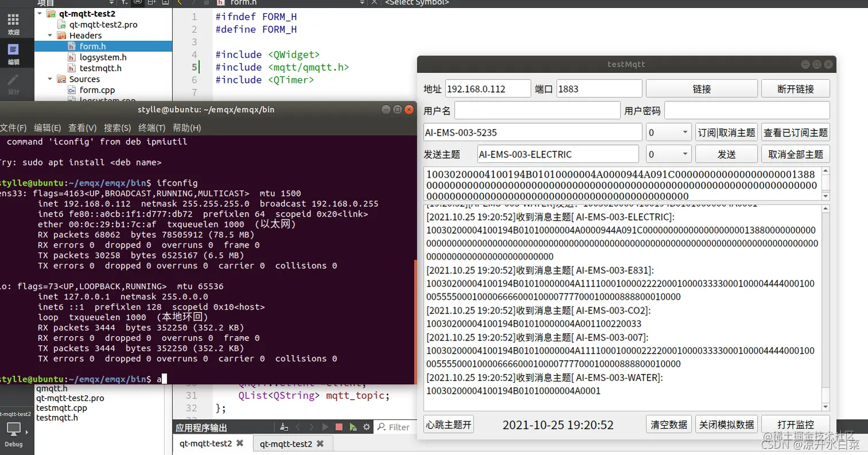The image size is (868, 455).
Task: Click code line '#include <mqtt/qmqtt.h>'
Action: point(282,67)
